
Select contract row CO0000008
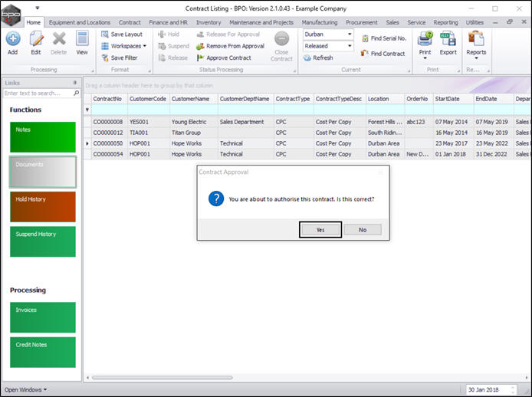coord(307,122)
